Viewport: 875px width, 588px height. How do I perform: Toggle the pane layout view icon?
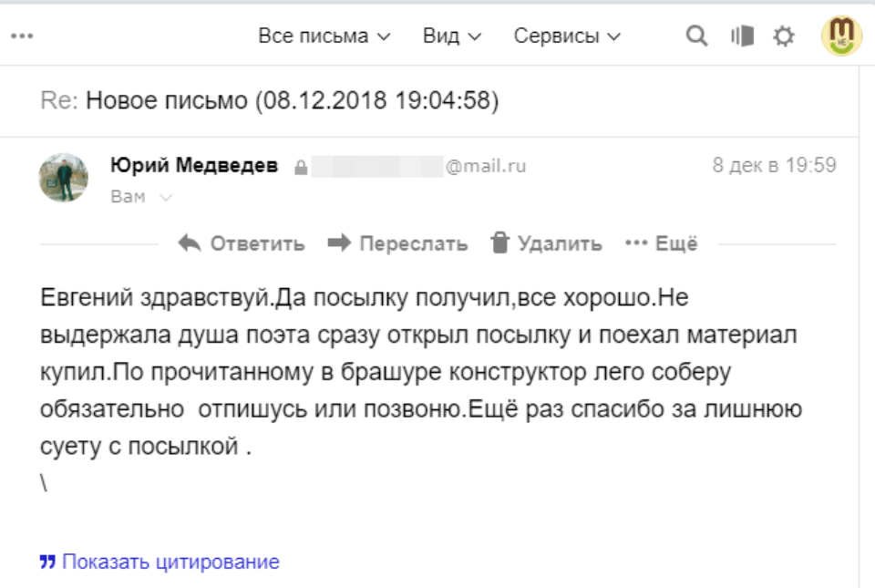pos(742,36)
